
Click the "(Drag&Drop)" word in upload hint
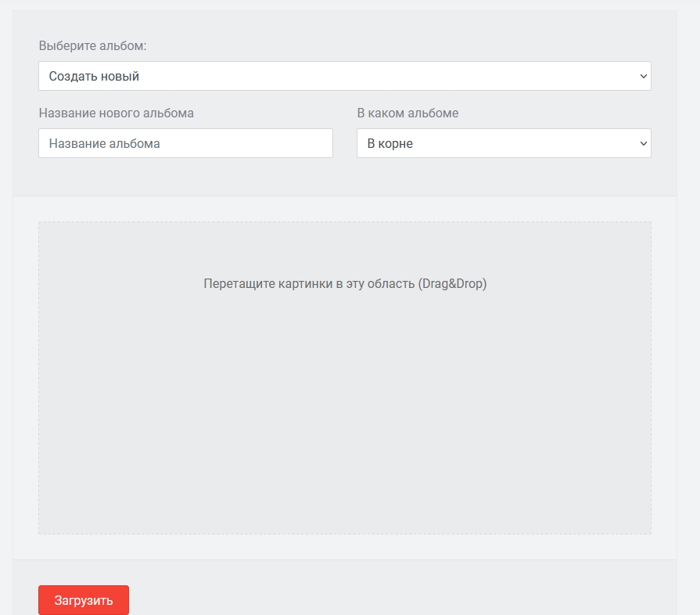coord(452,283)
